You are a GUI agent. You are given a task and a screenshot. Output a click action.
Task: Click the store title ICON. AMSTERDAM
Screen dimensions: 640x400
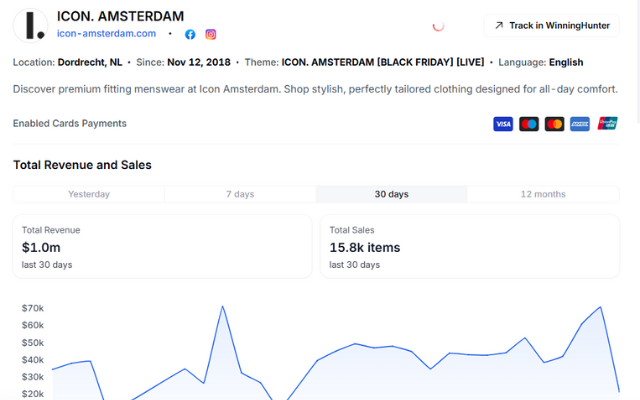click(120, 16)
